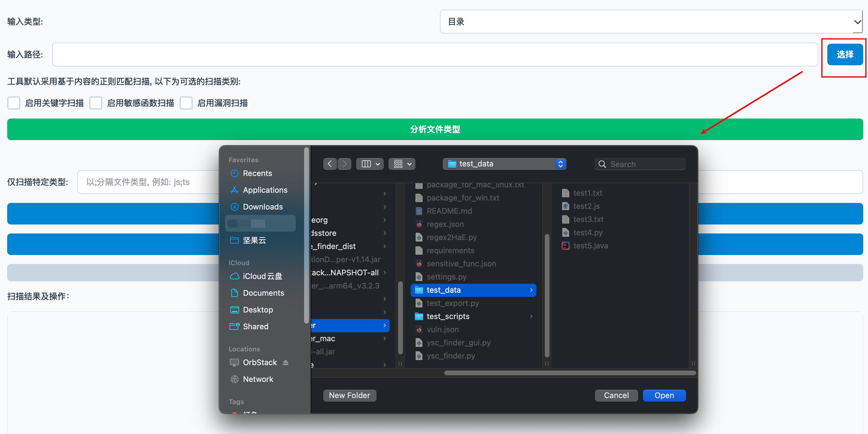This screenshot has height=434, width=868.
Task: Expand test_data folder chevron
Action: coord(531,290)
